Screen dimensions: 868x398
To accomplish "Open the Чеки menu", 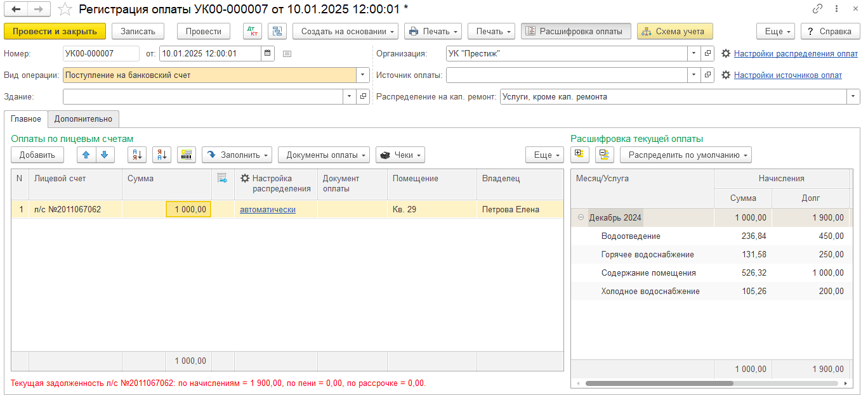I will (400, 155).
